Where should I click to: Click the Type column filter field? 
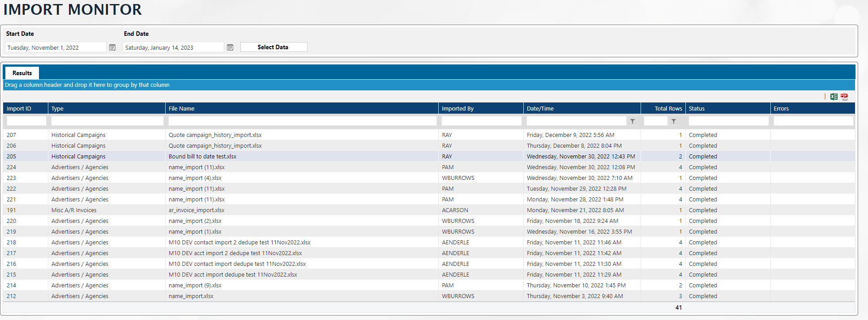tap(107, 121)
